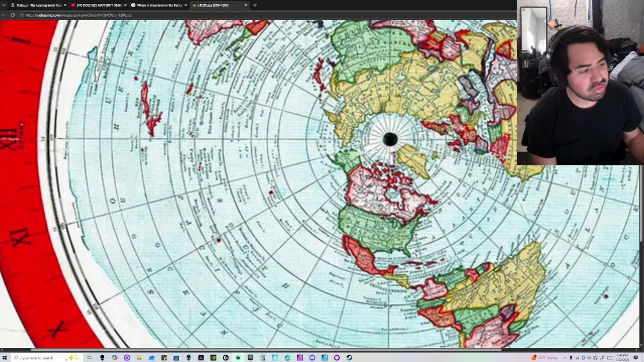The height and width of the screenshot is (362, 644).
Task: Click the webcam overlay of the streamer
Action: point(580,82)
